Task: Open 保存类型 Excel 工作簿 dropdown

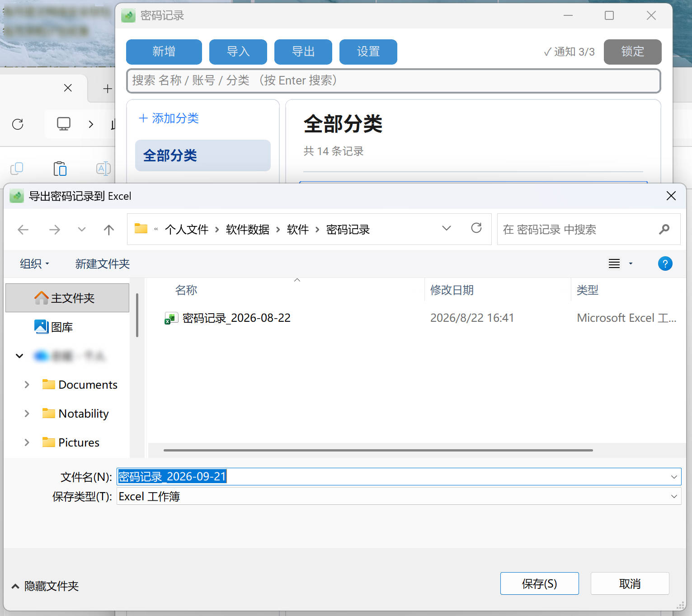Action: point(399,496)
